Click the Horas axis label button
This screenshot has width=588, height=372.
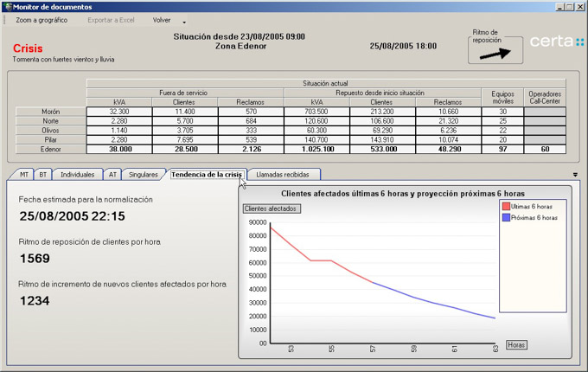click(516, 345)
